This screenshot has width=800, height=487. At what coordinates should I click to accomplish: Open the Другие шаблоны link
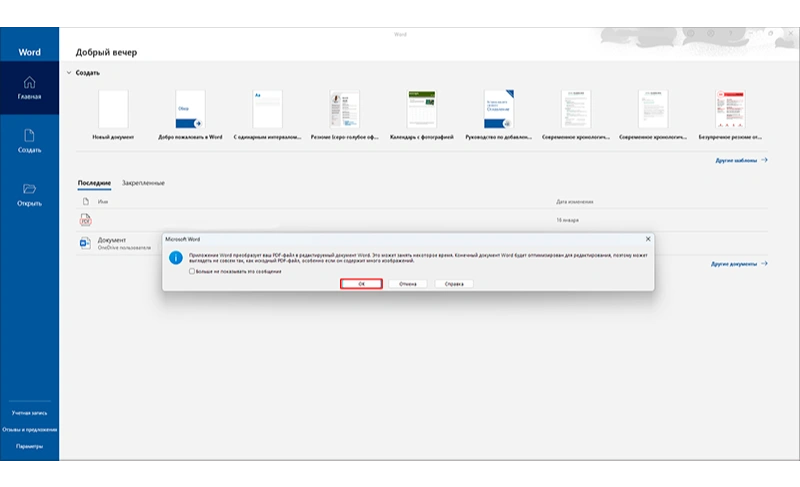click(741, 160)
